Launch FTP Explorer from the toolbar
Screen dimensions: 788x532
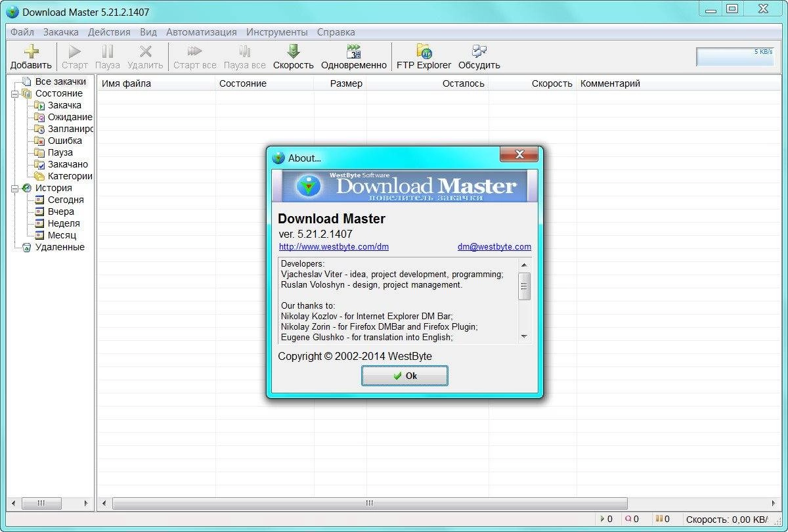point(424,57)
